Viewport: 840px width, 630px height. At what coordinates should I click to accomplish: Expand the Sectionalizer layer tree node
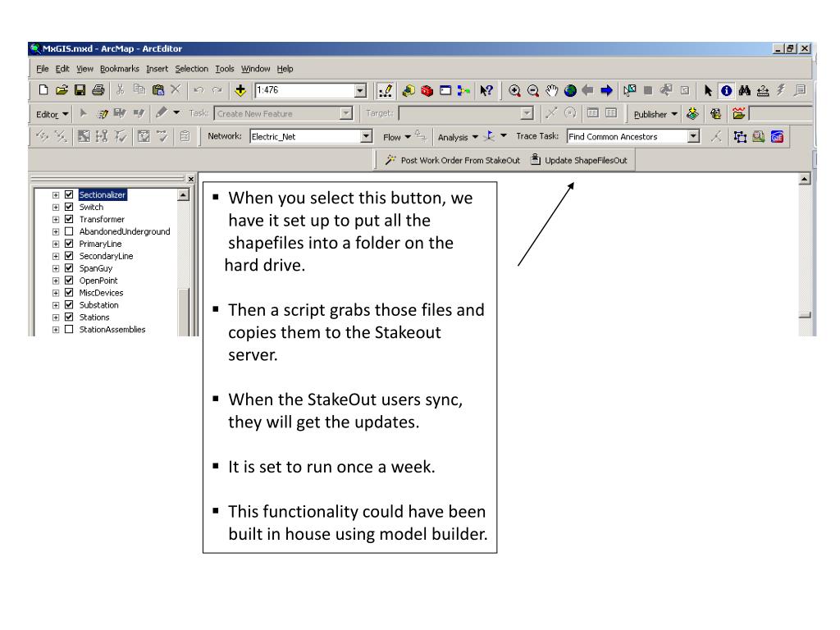click(x=55, y=195)
